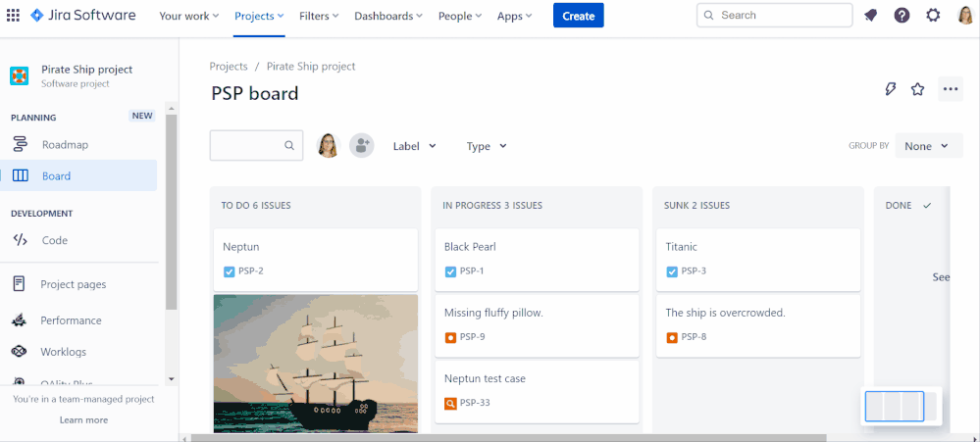The height and width of the screenshot is (442, 980).
Task: Open the profile avatar in the top bar
Action: tap(965, 16)
